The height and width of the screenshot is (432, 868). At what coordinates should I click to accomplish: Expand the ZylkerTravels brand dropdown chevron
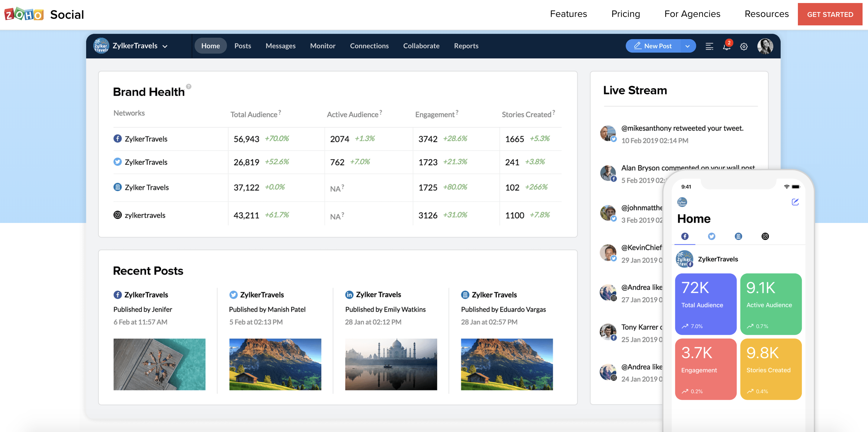165,47
